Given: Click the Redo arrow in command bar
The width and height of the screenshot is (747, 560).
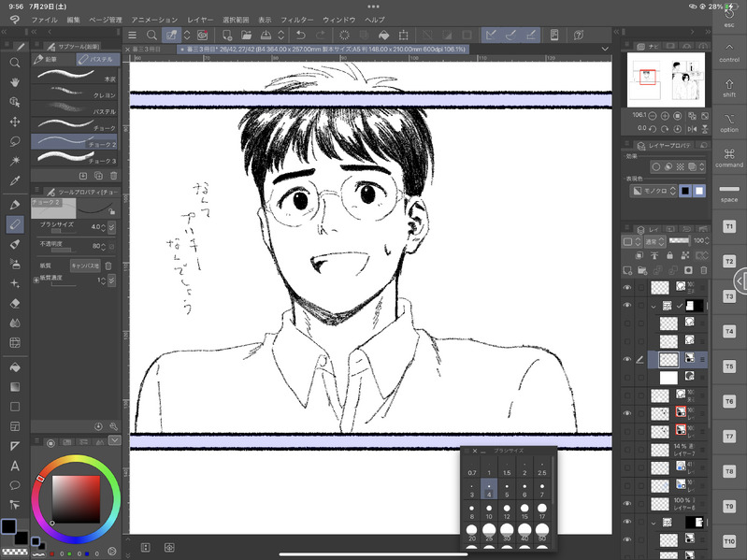Looking at the screenshot, I should [321, 36].
